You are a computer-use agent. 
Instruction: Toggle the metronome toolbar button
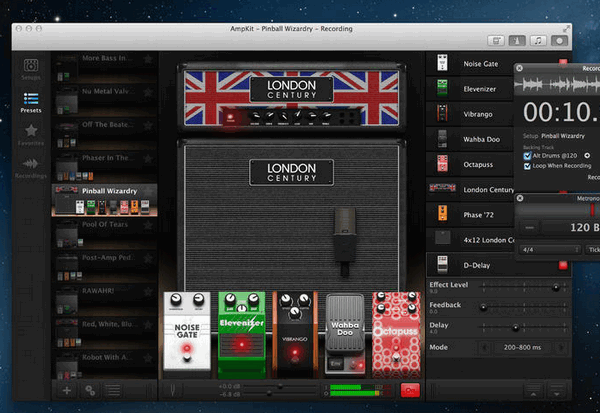pos(517,41)
